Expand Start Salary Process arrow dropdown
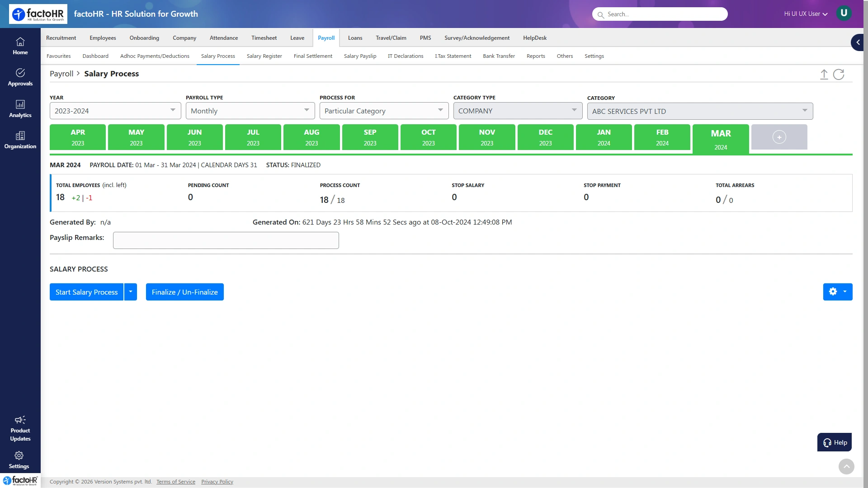Screen dimensions: 868x488 click(131, 292)
